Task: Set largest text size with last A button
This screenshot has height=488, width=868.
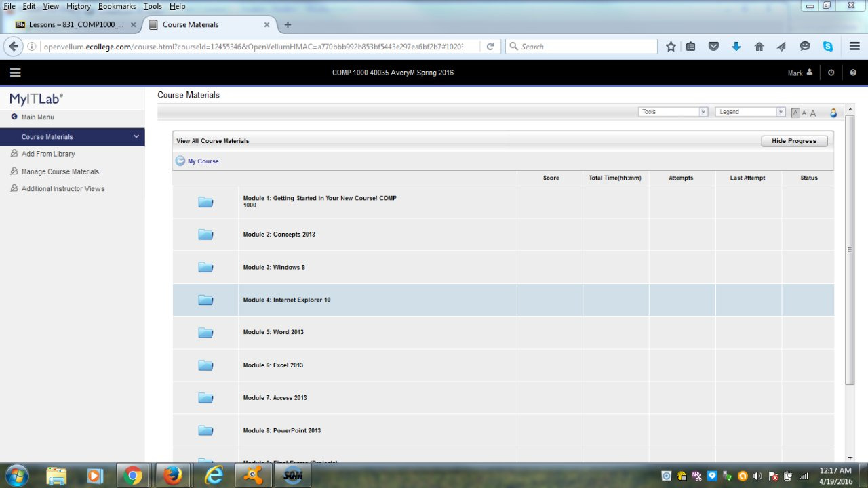Action: click(x=813, y=113)
